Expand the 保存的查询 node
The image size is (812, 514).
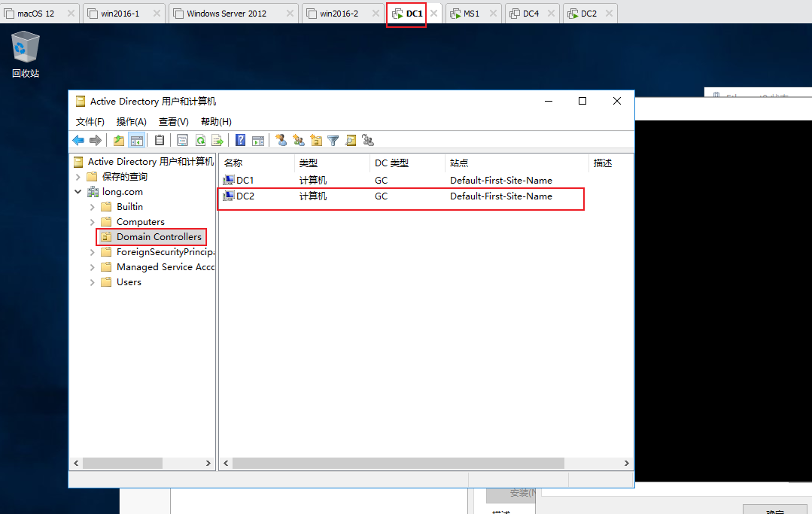78,177
